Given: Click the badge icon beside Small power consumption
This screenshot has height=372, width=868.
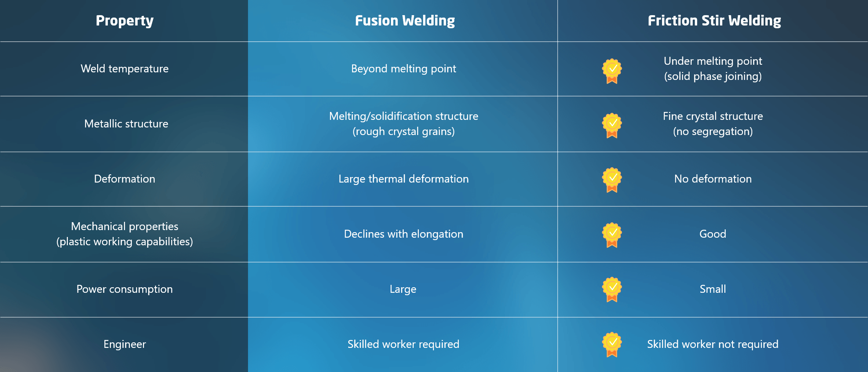Looking at the screenshot, I should [612, 289].
